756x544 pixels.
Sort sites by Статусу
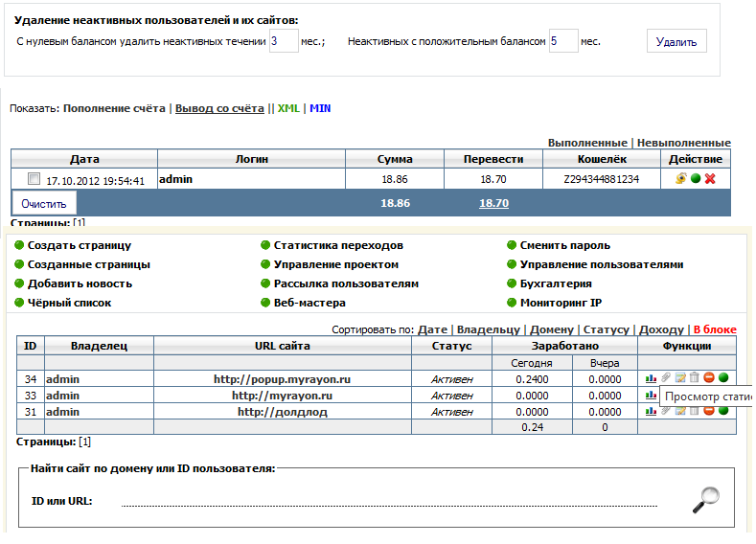point(607,329)
